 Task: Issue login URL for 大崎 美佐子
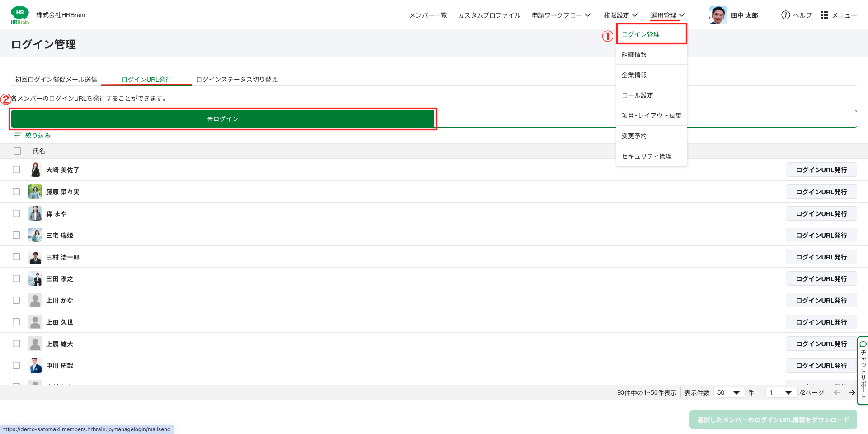point(821,170)
